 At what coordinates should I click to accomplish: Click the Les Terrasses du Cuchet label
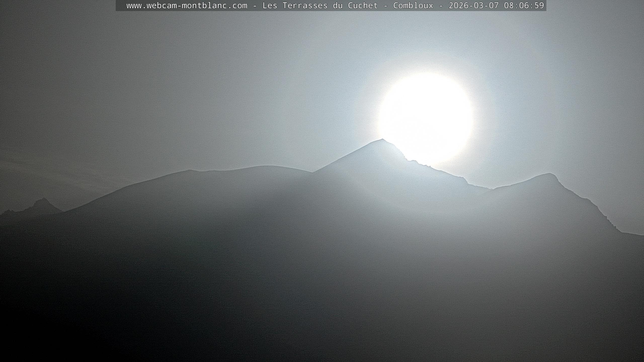(x=320, y=6)
